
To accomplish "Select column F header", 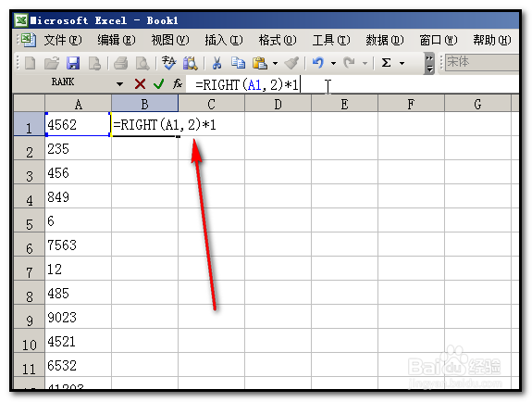I will tap(411, 104).
